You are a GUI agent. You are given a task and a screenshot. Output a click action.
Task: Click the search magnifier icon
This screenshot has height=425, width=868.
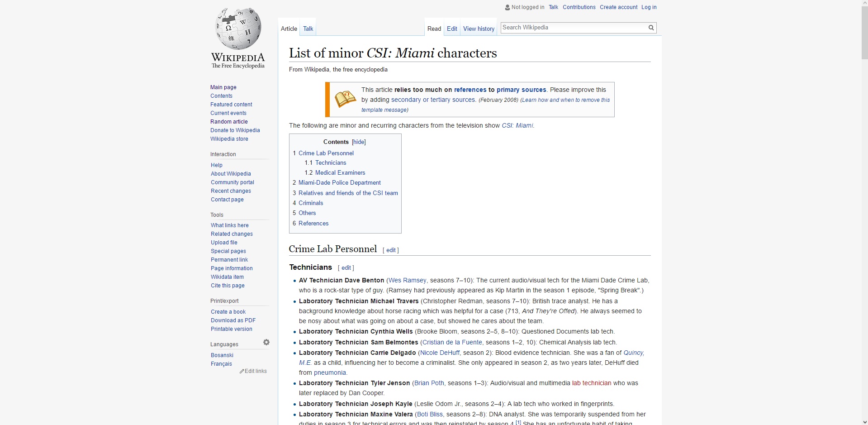(651, 28)
